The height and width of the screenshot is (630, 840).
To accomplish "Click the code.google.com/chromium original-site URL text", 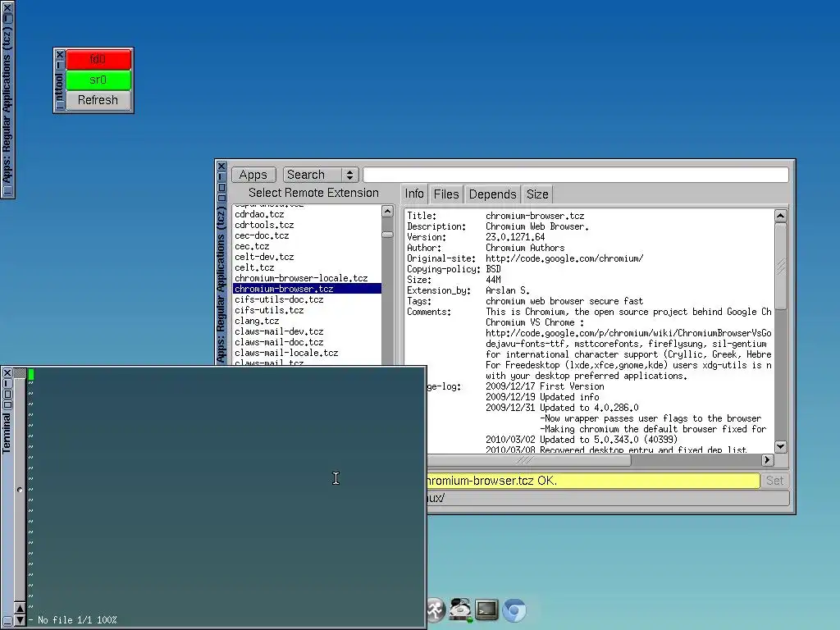I will pos(564,258).
